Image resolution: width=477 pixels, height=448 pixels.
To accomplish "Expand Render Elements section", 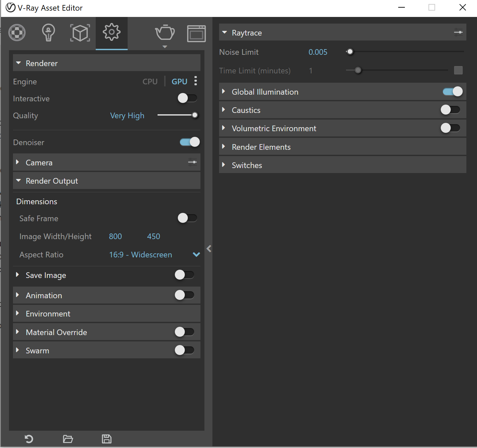I will pyautogui.click(x=224, y=146).
